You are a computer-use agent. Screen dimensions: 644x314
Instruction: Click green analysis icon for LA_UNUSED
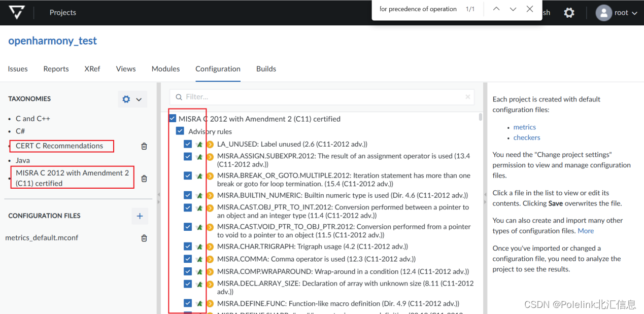199,145
